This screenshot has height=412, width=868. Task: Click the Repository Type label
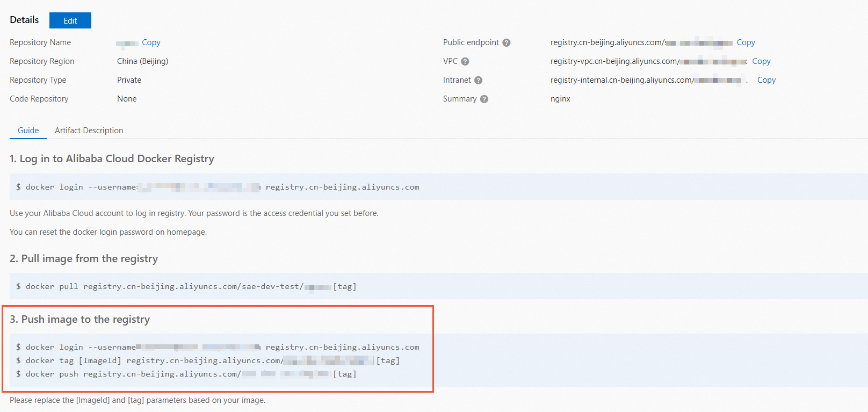pos(38,80)
